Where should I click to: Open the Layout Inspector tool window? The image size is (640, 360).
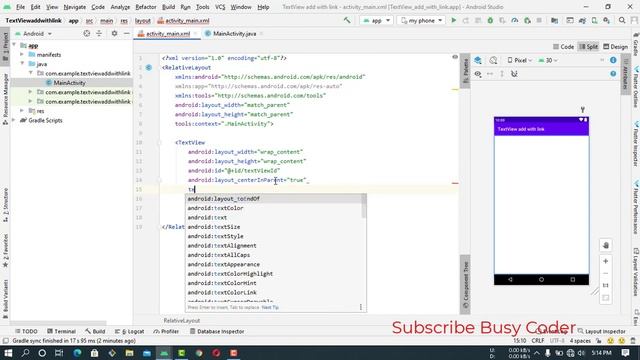coord(601,331)
